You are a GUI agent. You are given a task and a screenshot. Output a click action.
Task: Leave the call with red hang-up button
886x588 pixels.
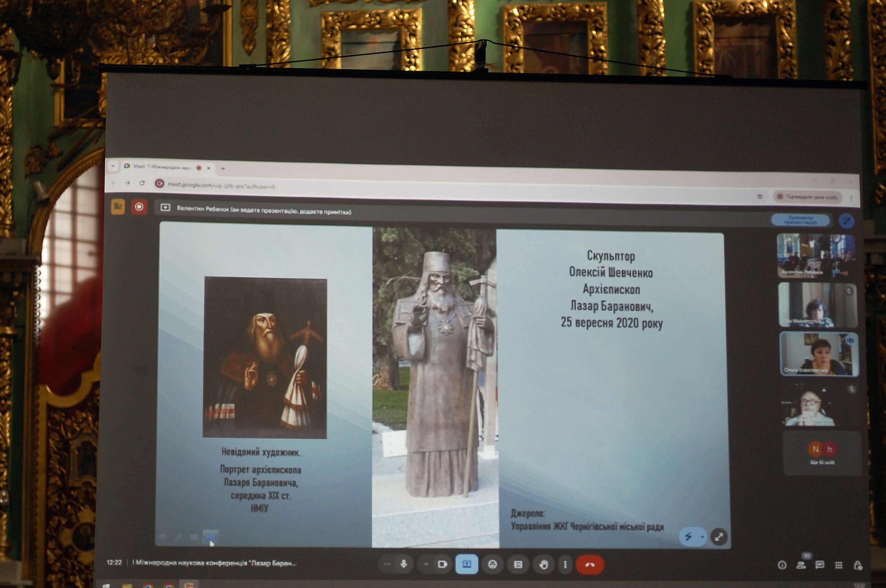pyautogui.click(x=590, y=565)
